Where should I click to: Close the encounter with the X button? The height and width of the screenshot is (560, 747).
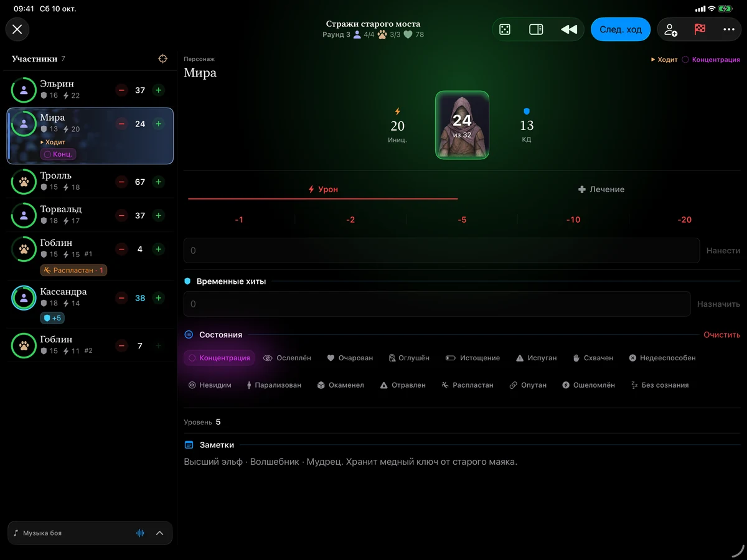[x=17, y=29]
